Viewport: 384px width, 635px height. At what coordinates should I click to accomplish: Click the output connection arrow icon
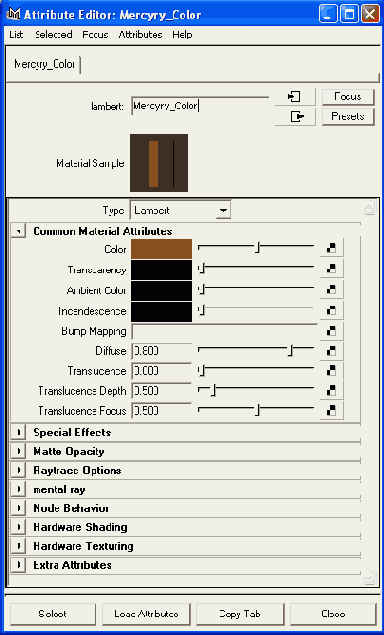click(x=294, y=117)
